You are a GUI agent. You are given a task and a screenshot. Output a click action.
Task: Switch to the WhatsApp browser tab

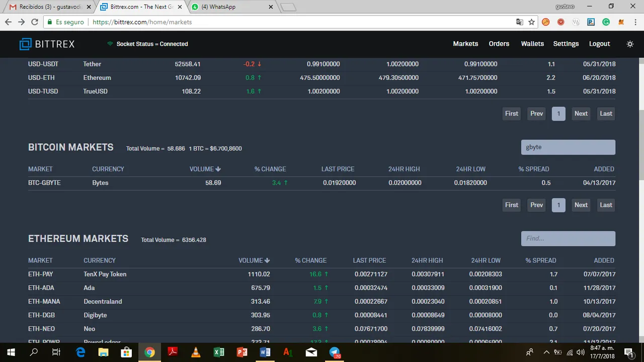tap(232, 7)
